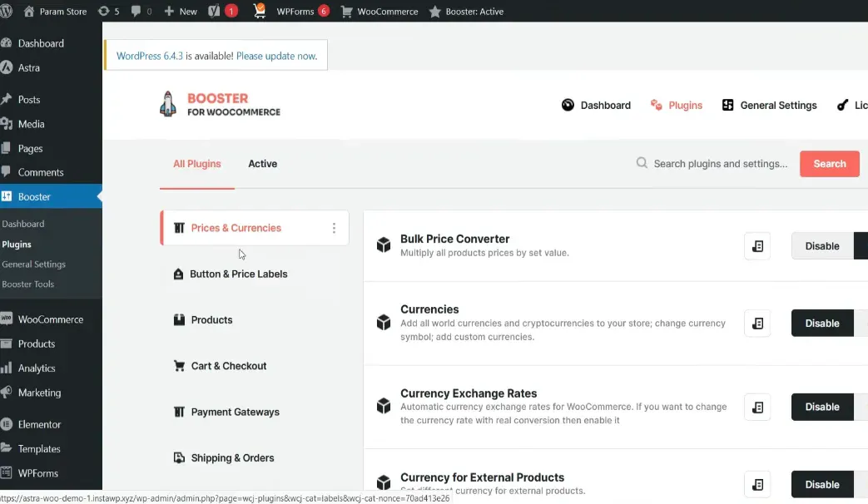The width and height of the screenshot is (868, 504).
Task: Expand the WooCommerce sidebar menu
Action: pyautogui.click(x=50, y=319)
